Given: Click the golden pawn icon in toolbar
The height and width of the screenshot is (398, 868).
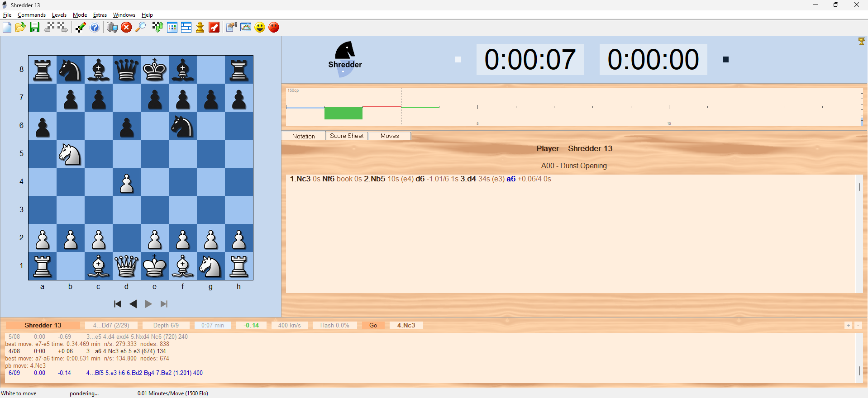Looking at the screenshot, I should coord(200,28).
